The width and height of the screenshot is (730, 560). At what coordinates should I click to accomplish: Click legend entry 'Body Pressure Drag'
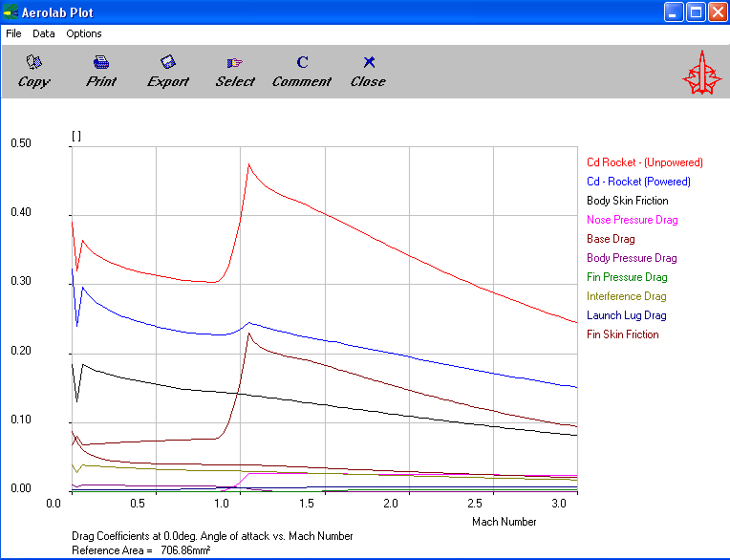632,258
